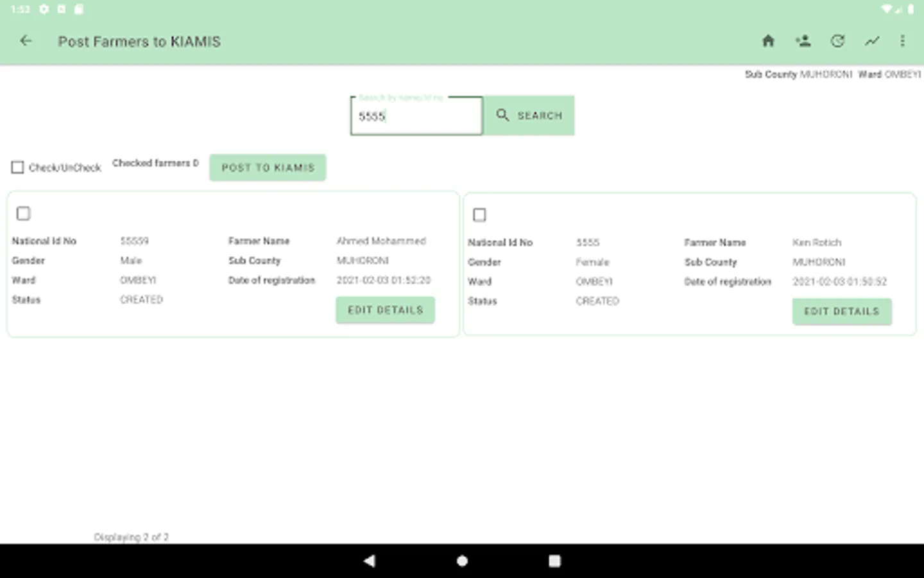Click the SEARCH button
The height and width of the screenshot is (578, 924).
point(529,116)
